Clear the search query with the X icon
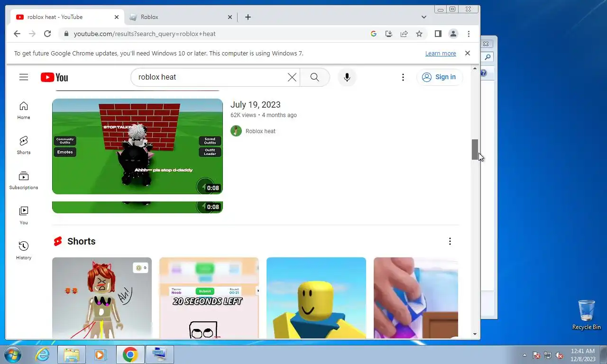This screenshot has width=607, height=364. pos(292,77)
